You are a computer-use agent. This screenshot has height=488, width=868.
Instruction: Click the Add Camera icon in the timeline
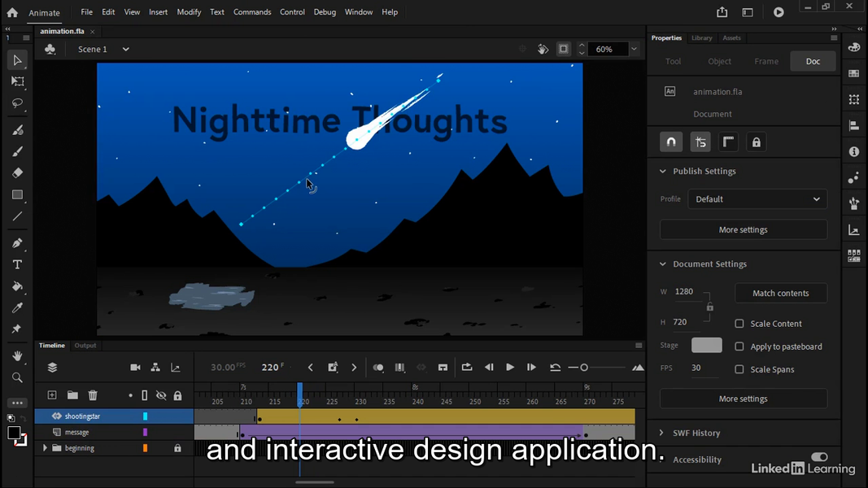click(x=135, y=367)
